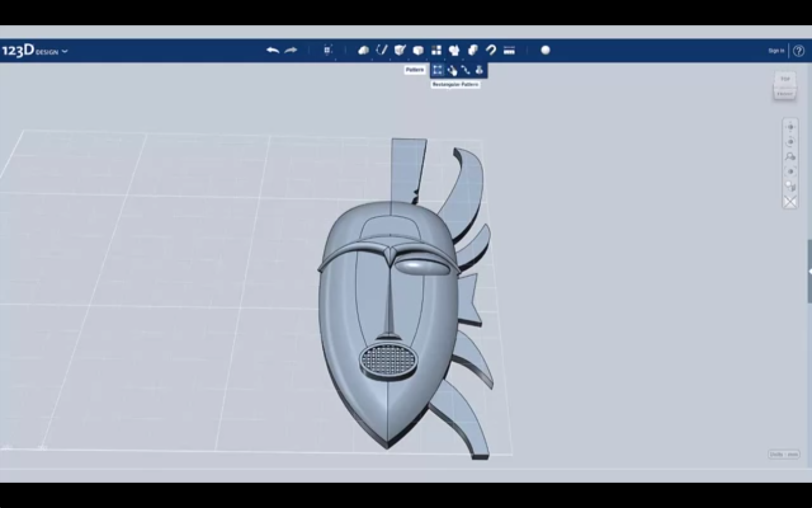Select the Fit to view tool
This screenshot has height=508, width=812.
(x=790, y=172)
